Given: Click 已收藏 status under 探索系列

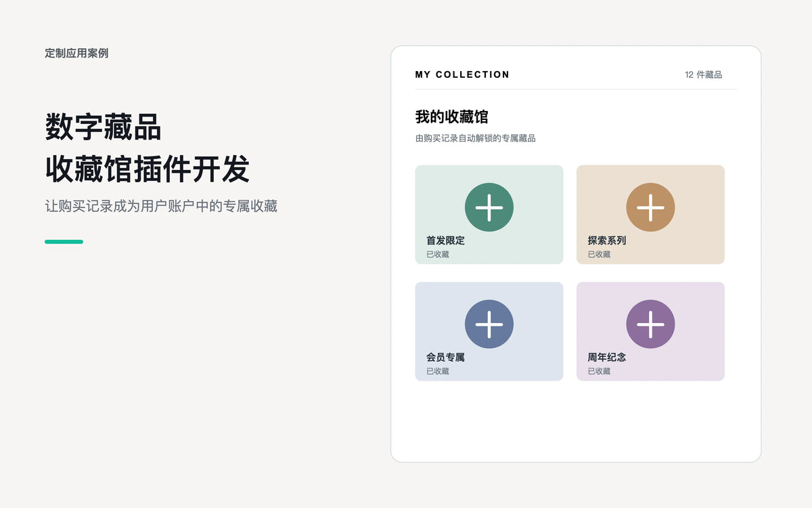Looking at the screenshot, I should pyautogui.click(x=599, y=255).
